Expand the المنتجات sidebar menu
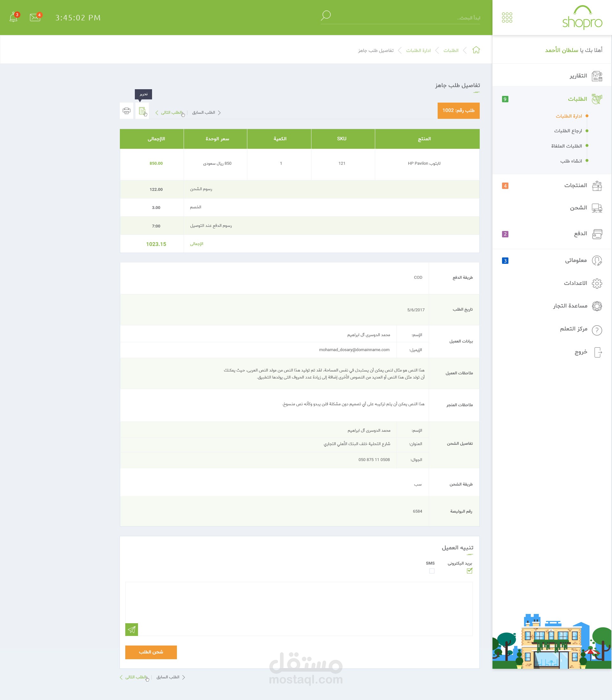The width and height of the screenshot is (612, 700). [x=575, y=185]
